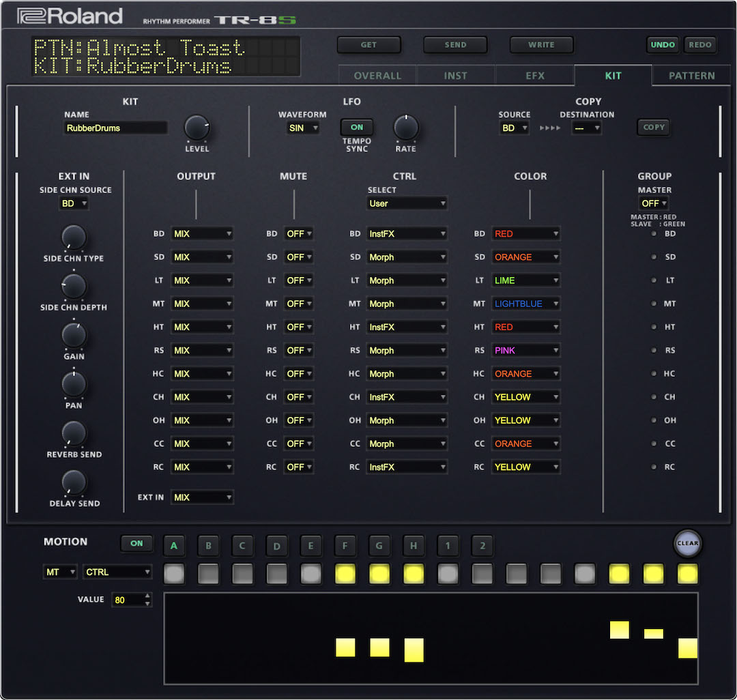Switch to the PATTERN tab
The height and width of the screenshot is (700, 737).
click(x=691, y=76)
